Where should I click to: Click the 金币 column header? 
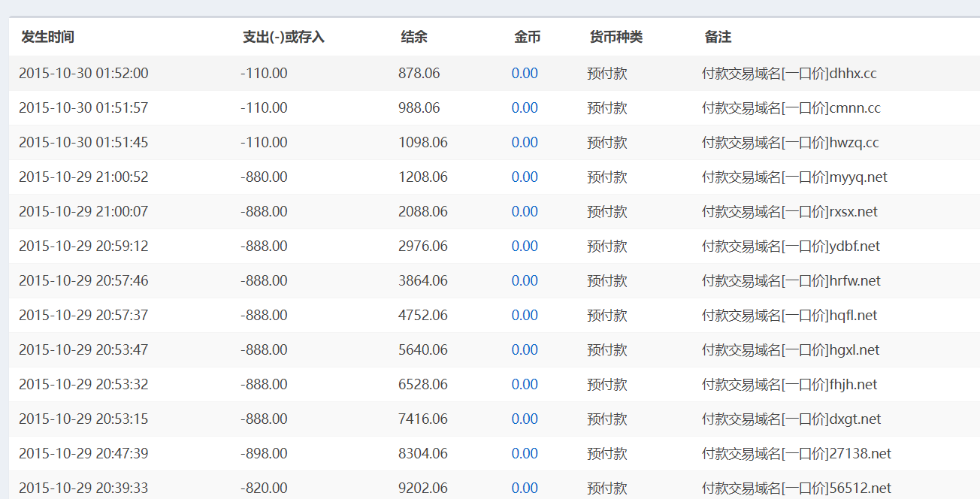coord(527,37)
